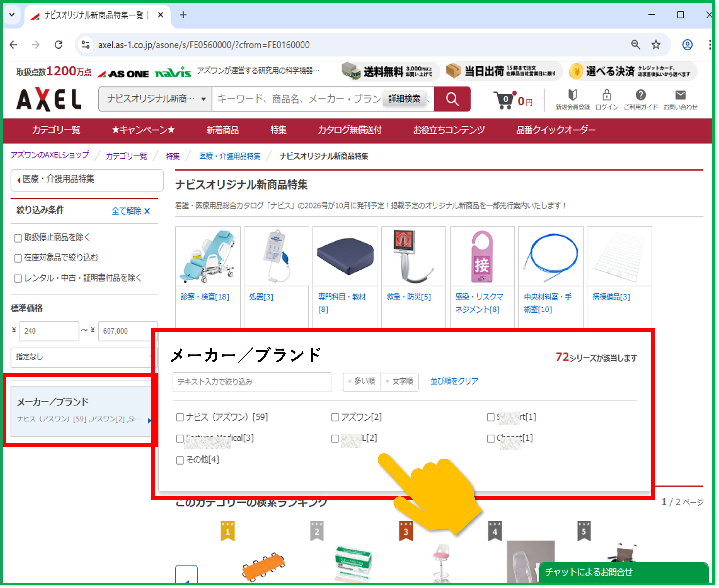
Task: Bookmark this page with the star
Action: pyautogui.click(x=656, y=45)
